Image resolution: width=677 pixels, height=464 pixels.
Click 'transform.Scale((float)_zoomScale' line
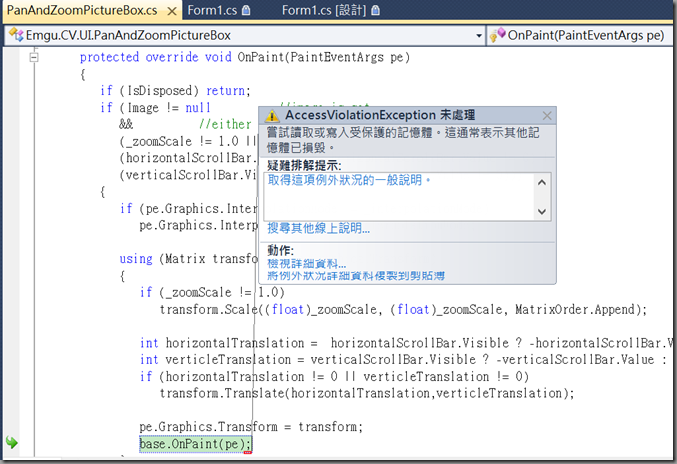[x=403, y=309]
